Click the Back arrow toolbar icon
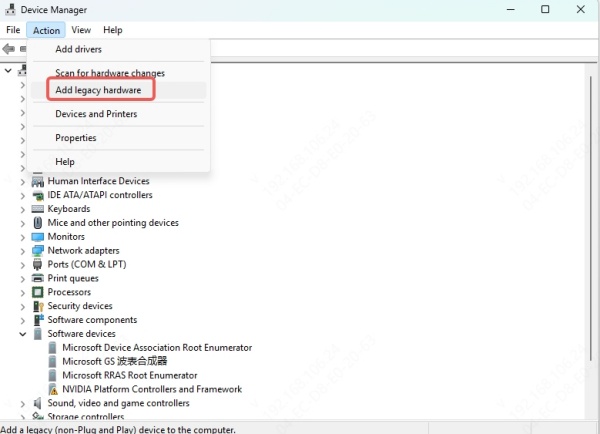This screenshot has width=600, height=434. [8, 49]
